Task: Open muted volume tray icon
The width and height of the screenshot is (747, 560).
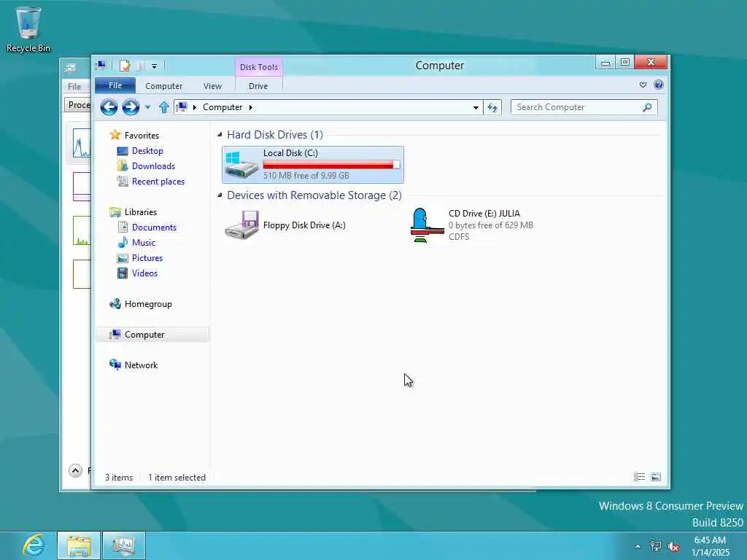Action: click(x=673, y=546)
